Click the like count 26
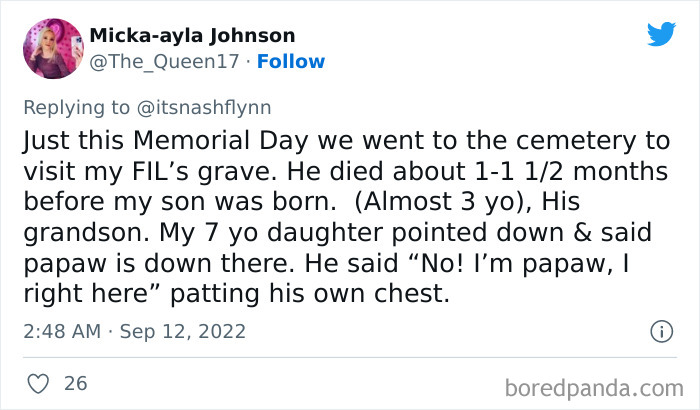Viewport: 700px width, 410px height. click(x=75, y=382)
